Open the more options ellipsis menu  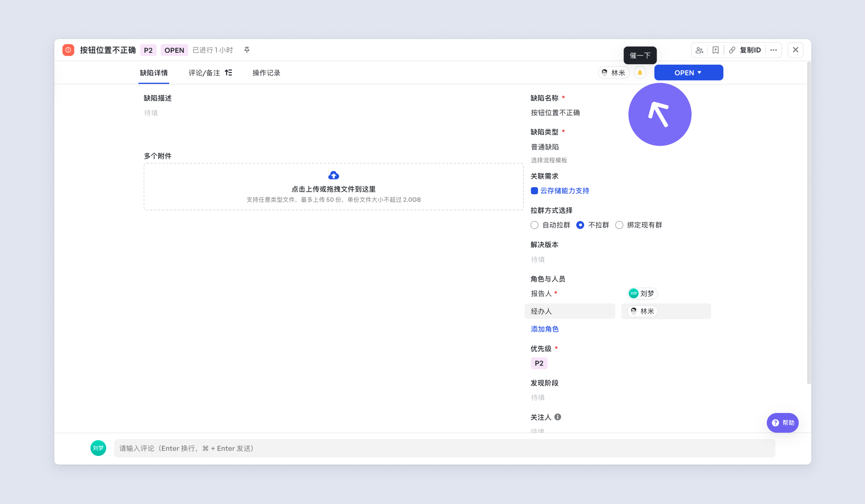[x=773, y=50]
